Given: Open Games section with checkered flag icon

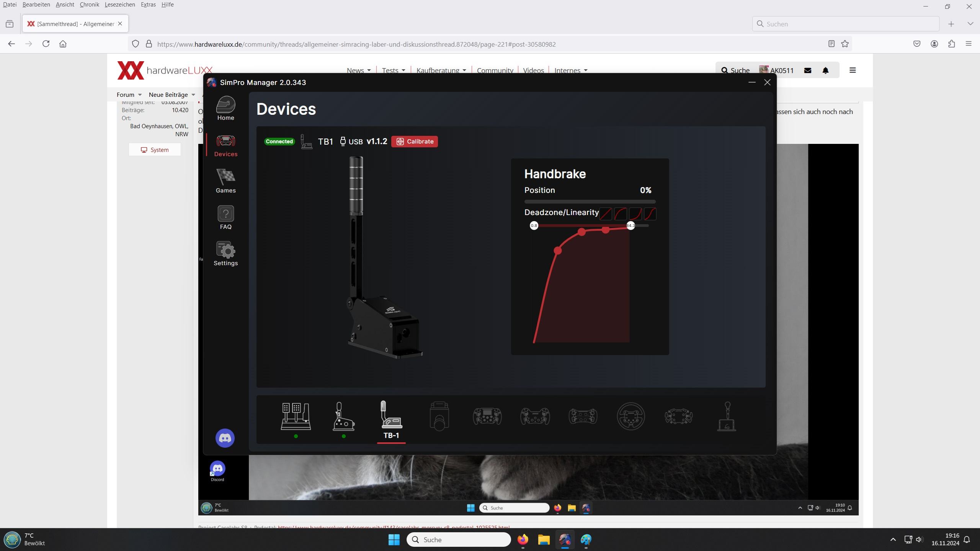Looking at the screenshot, I should pyautogui.click(x=225, y=181).
